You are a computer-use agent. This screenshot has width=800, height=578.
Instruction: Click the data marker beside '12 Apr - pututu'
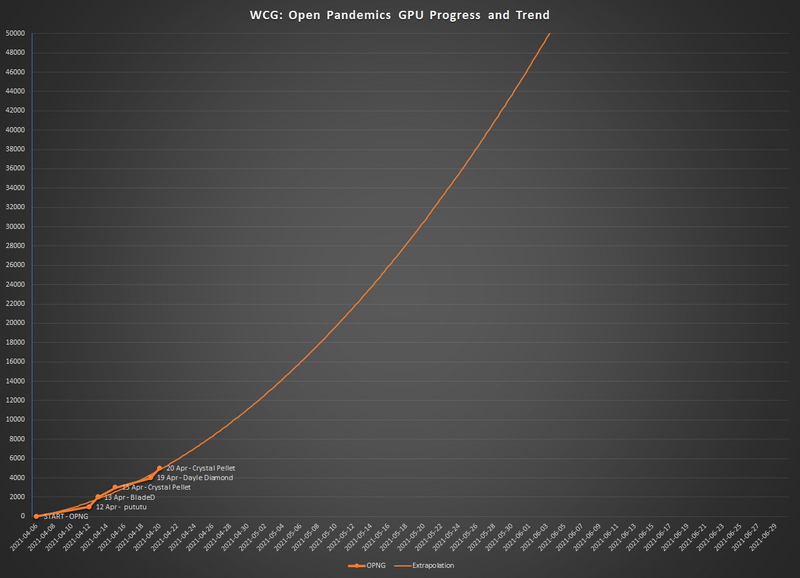coord(89,507)
